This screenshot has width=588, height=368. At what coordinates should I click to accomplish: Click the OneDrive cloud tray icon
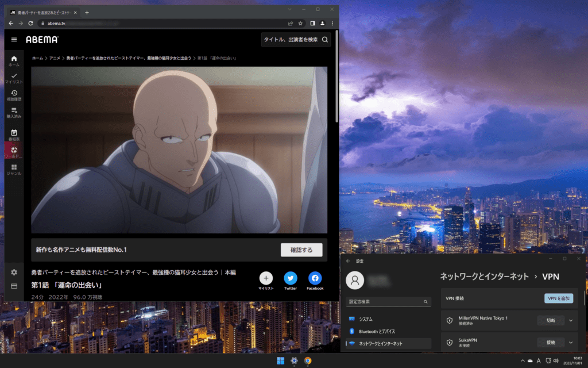[x=530, y=361]
